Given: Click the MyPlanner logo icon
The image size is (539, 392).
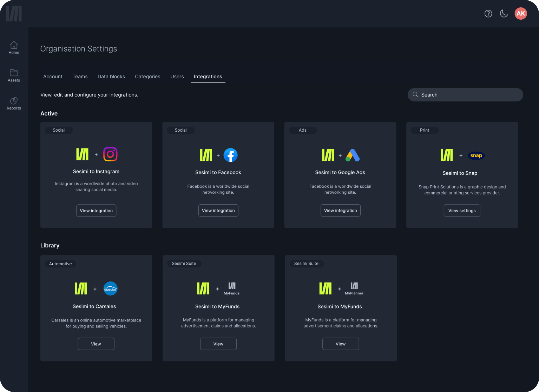Looking at the screenshot, I should 354,288.
